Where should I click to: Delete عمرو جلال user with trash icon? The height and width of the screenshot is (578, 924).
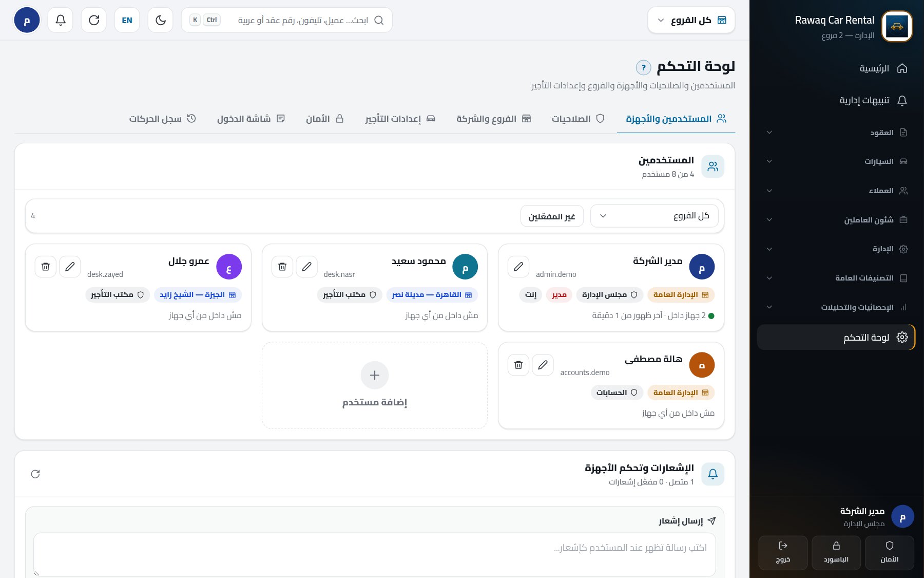tap(46, 267)
